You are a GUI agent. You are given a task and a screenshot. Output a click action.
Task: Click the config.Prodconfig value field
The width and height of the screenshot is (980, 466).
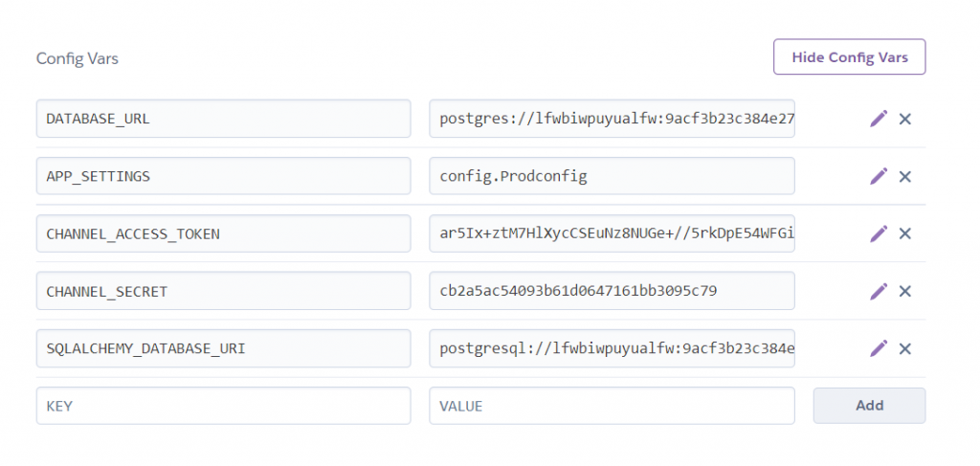point(612,176)
